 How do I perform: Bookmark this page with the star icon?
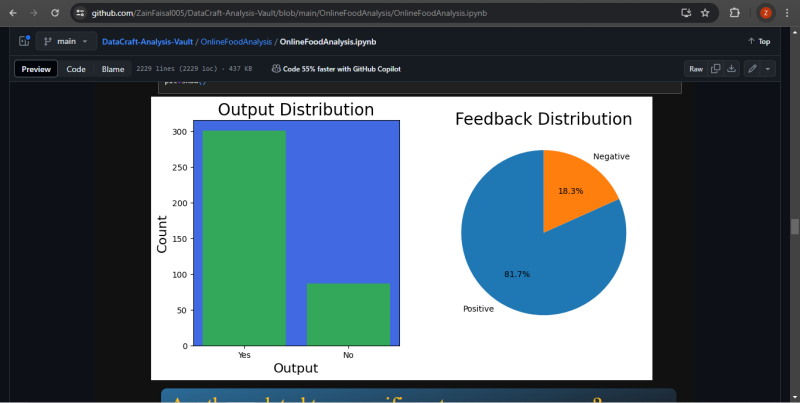click(705, 13)
